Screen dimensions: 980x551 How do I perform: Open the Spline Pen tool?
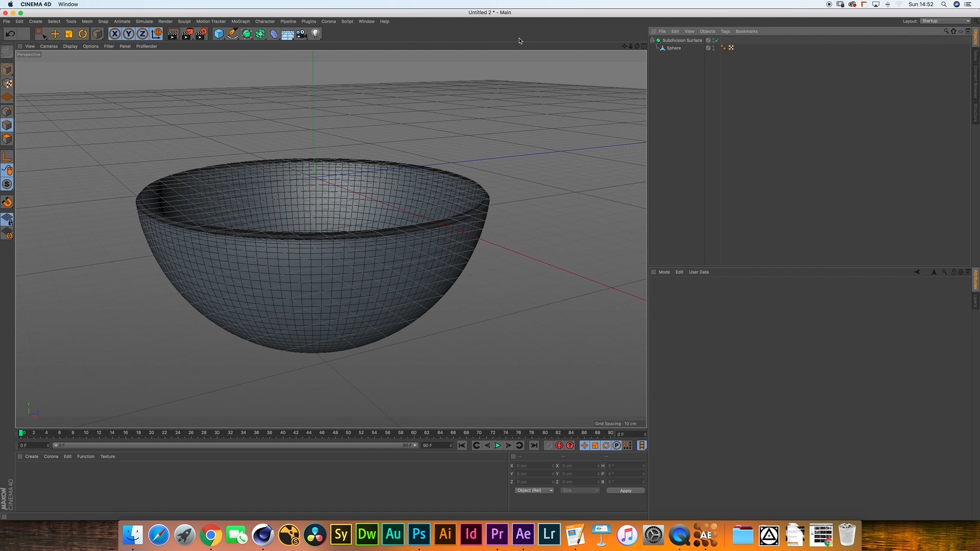pyautogui.click(x=233, y=34)
